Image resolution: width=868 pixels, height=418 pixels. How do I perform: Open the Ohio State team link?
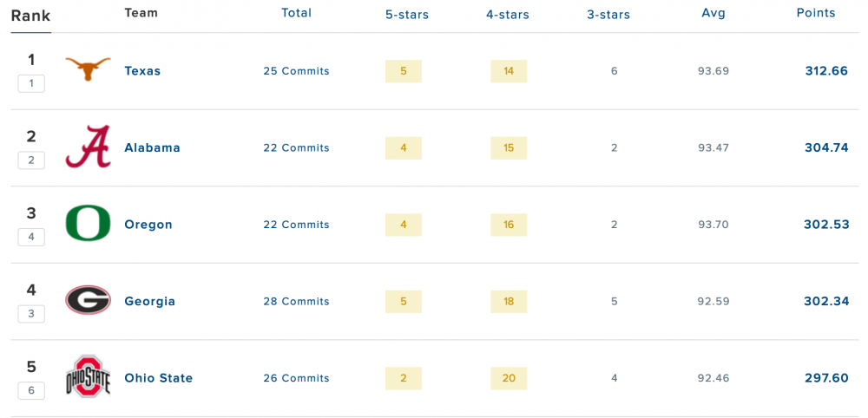pyautogui.click(x=158, y=378)
